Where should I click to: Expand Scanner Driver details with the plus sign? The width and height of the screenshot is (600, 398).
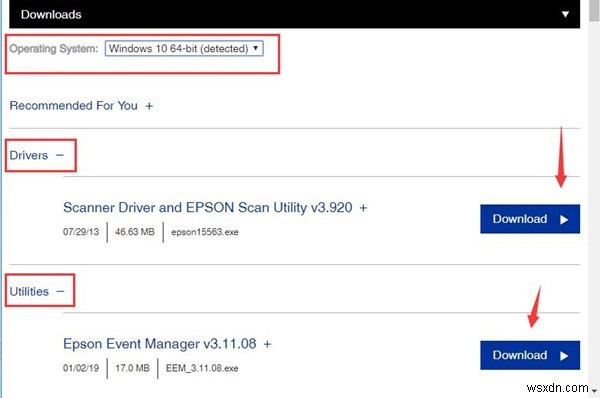pos(363,208)
